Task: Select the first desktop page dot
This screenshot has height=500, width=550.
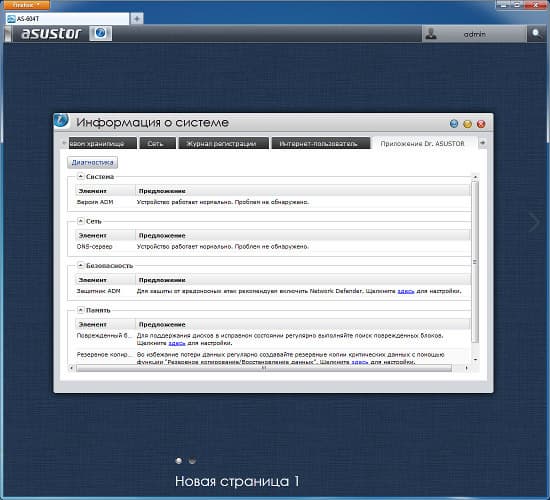Action: click(179, 461)
